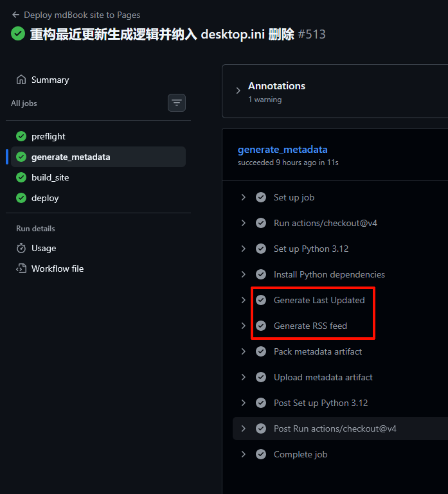Image resolution: width=448 pixels, height=494 pixels.
Task: Open the jobs filter button
Action: [x=177, y=103]
